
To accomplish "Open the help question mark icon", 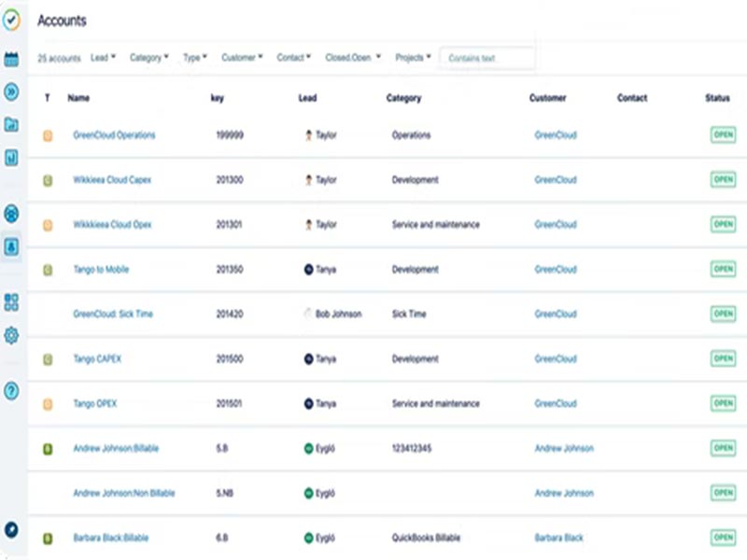I will tap(10, 390).
